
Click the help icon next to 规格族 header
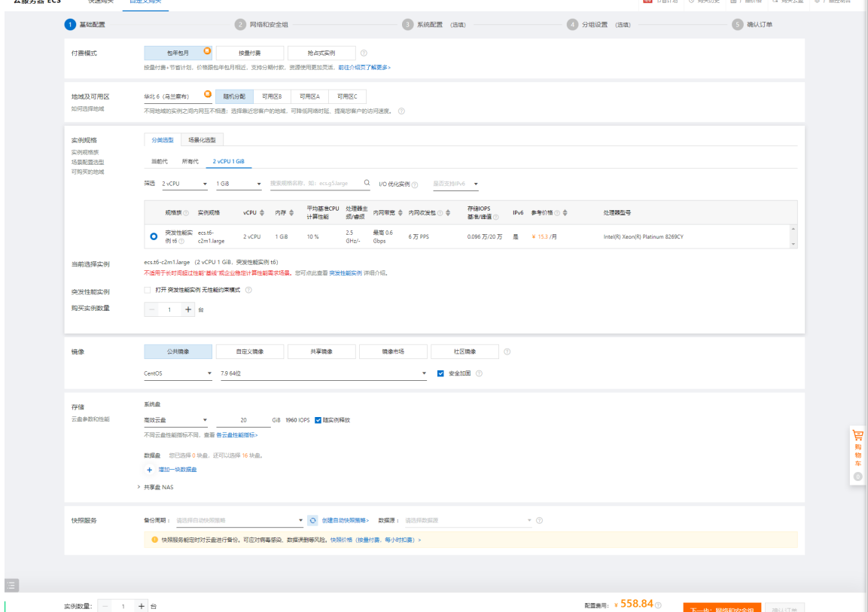(186, 213)
